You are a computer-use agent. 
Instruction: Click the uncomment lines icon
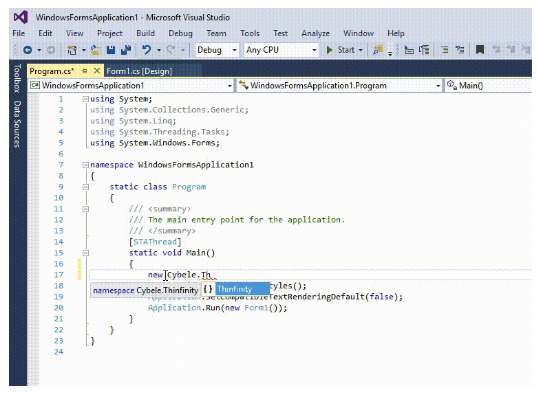coord(460,50)
